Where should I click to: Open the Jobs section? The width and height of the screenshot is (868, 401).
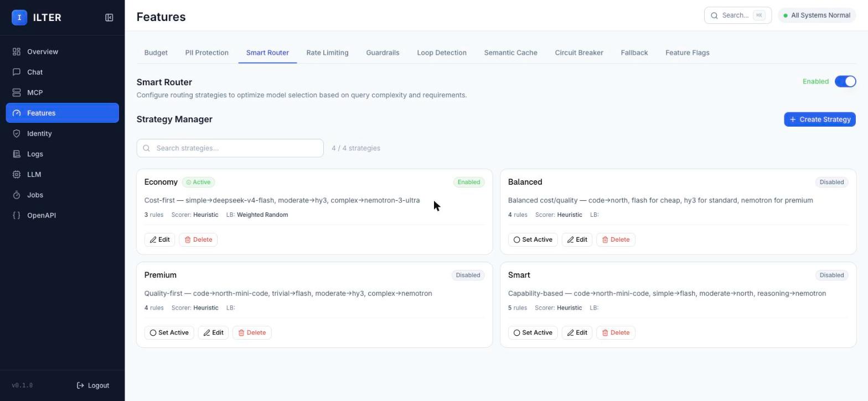62,195
